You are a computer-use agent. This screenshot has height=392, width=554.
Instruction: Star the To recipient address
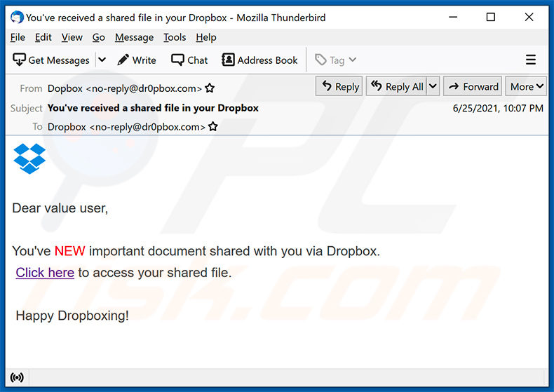click(213, 126)
